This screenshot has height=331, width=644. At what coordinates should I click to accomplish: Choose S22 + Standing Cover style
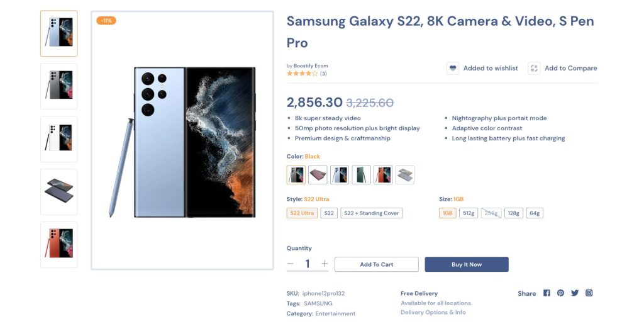pyautogui.click(x=371, y=213)
